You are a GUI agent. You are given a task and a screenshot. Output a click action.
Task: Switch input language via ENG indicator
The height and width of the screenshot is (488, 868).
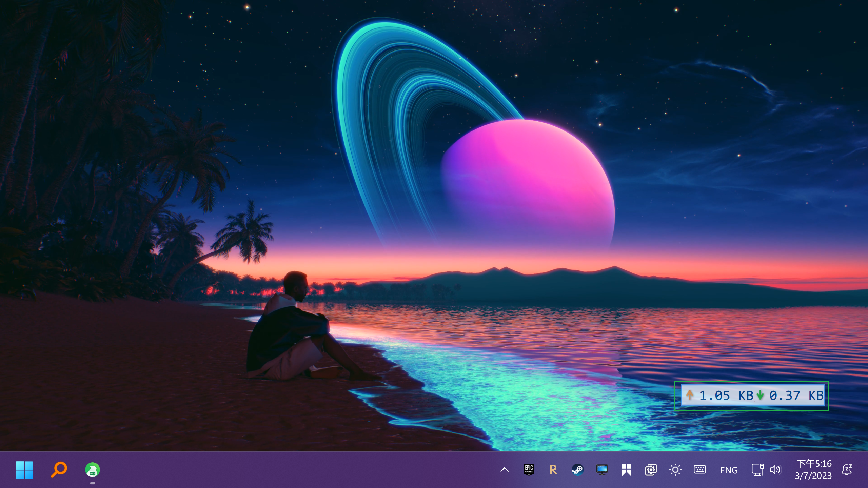[x=729, y=470]
